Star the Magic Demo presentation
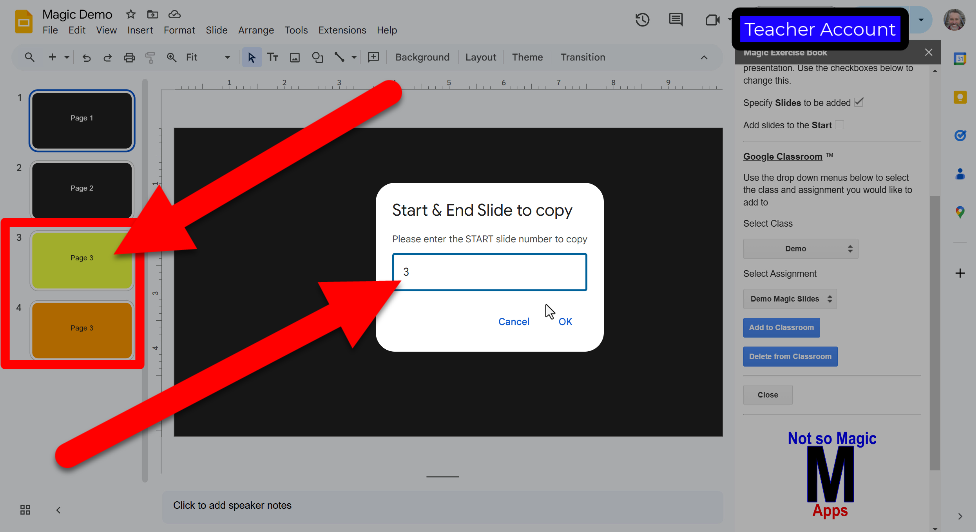Viewport: 976px width, 532px height. (x=131, y=14)
